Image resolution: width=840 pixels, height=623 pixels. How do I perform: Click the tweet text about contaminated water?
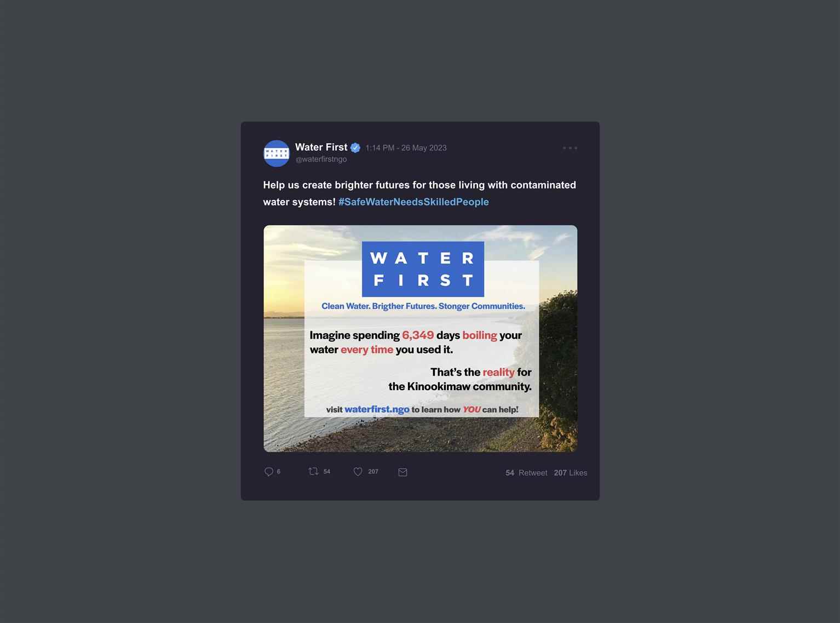pyautogui.click(x=419, y=193)
